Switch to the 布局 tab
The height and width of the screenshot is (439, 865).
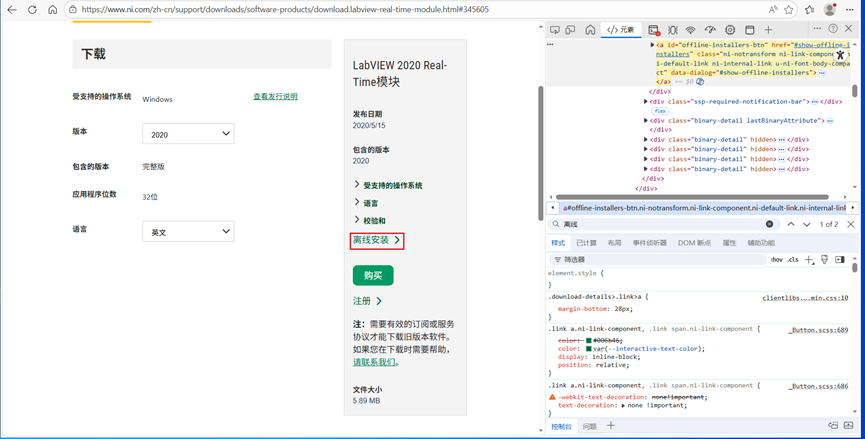point(615,243)
